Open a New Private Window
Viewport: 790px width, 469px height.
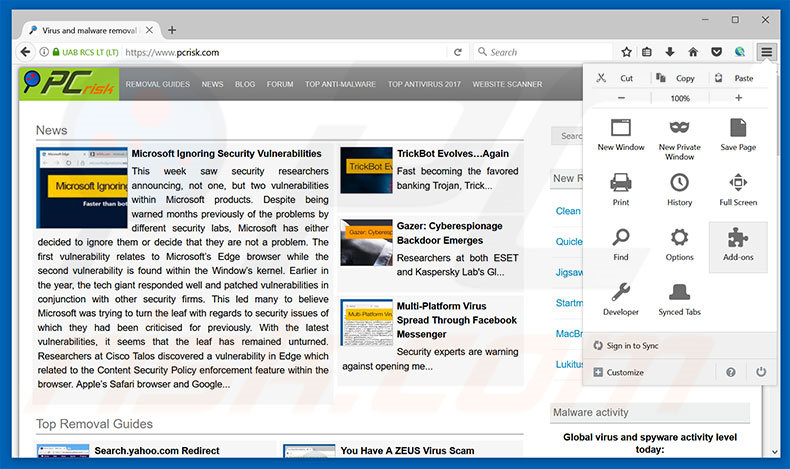coord(679,140)
